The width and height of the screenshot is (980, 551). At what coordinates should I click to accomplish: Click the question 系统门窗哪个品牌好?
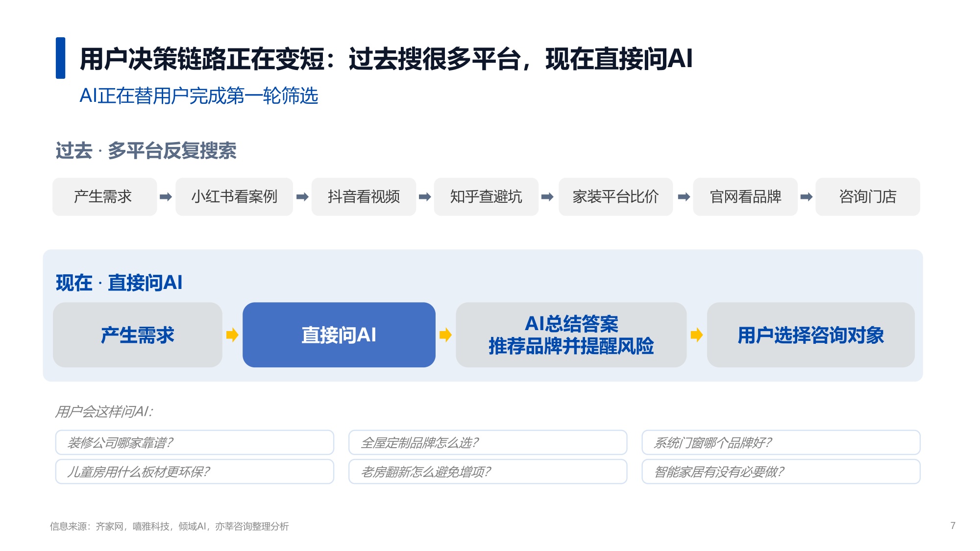click(781, 443)
